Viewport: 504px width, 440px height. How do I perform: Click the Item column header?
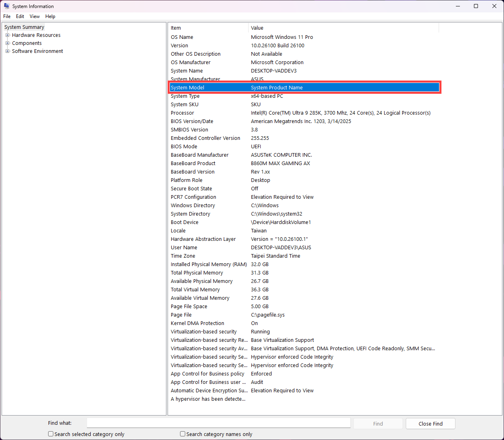point(208,28)
